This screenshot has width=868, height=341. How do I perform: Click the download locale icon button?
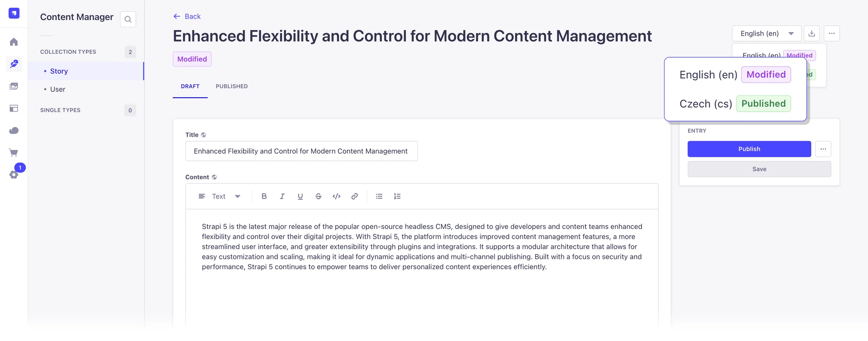pos(812,33)
